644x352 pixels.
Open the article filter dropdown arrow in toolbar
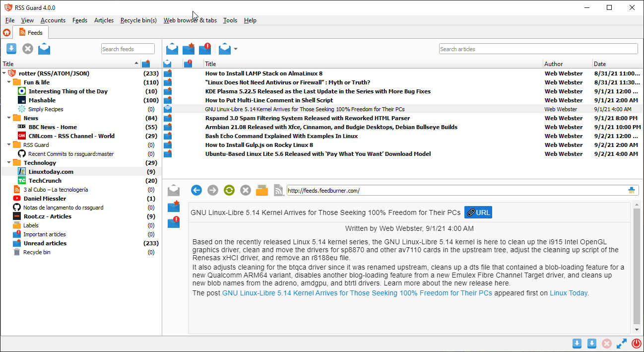(x=236, y=49)
